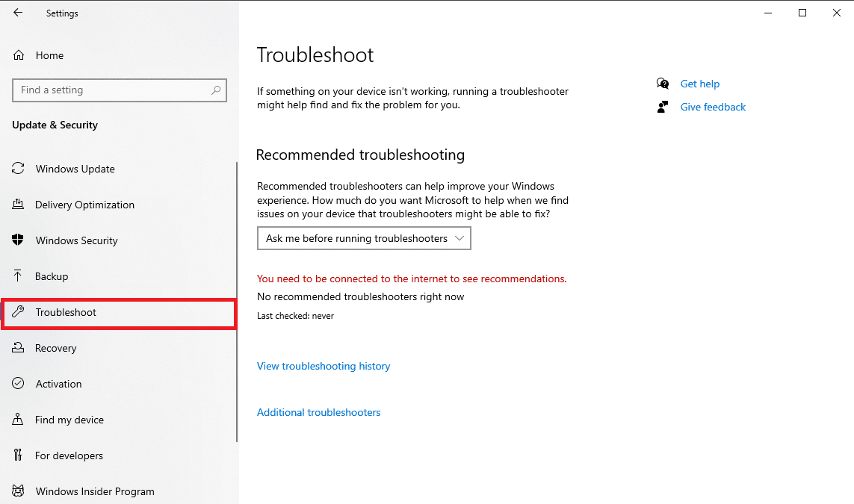Expand the Ask me before running troubleshooters dropdown
Screen dimensions: 854x504
click(x=364, y=238)
